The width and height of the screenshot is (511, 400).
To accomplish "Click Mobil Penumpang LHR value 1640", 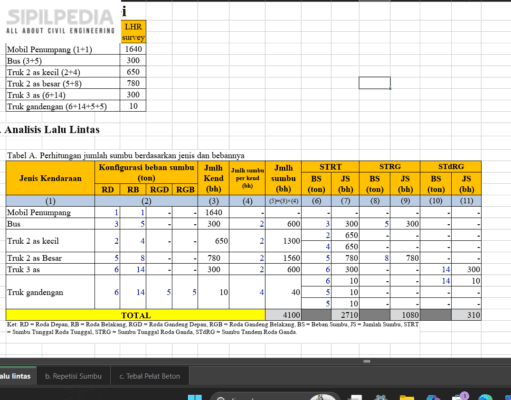I will [x=133, y=49].
